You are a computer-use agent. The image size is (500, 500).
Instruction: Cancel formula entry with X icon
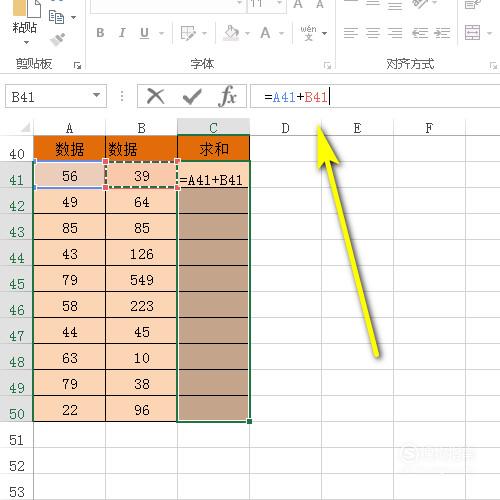tap(156, 96)
